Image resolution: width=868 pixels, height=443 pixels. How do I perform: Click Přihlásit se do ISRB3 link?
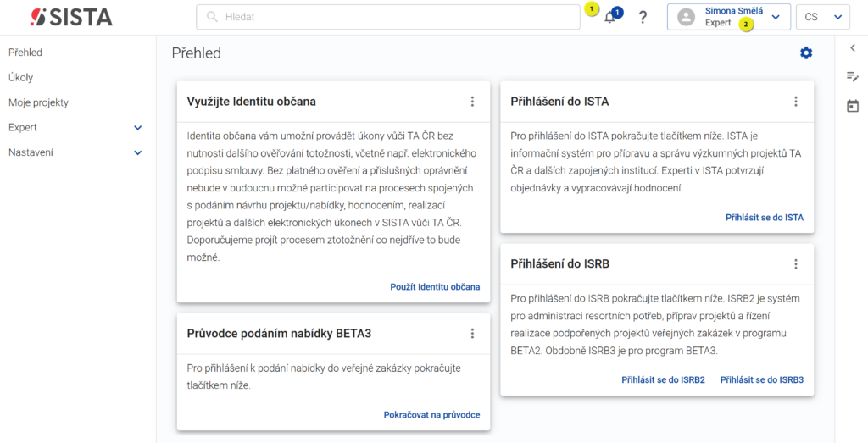762,380
